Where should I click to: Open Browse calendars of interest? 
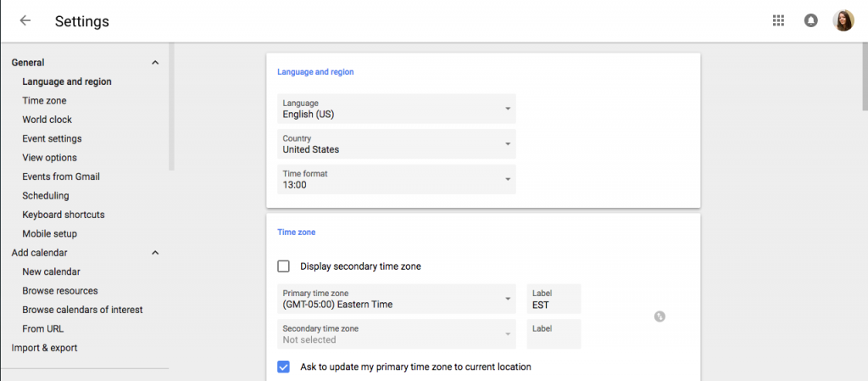[x=82, y=310]
